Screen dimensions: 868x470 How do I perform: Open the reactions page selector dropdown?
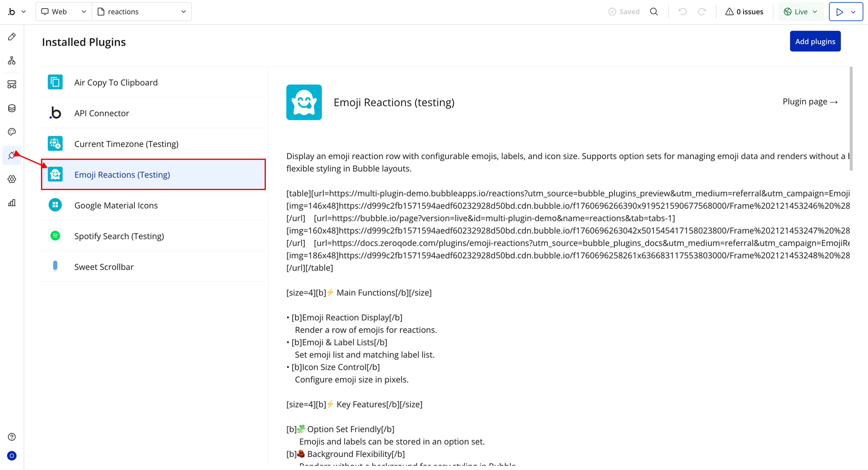coord(142,12)
